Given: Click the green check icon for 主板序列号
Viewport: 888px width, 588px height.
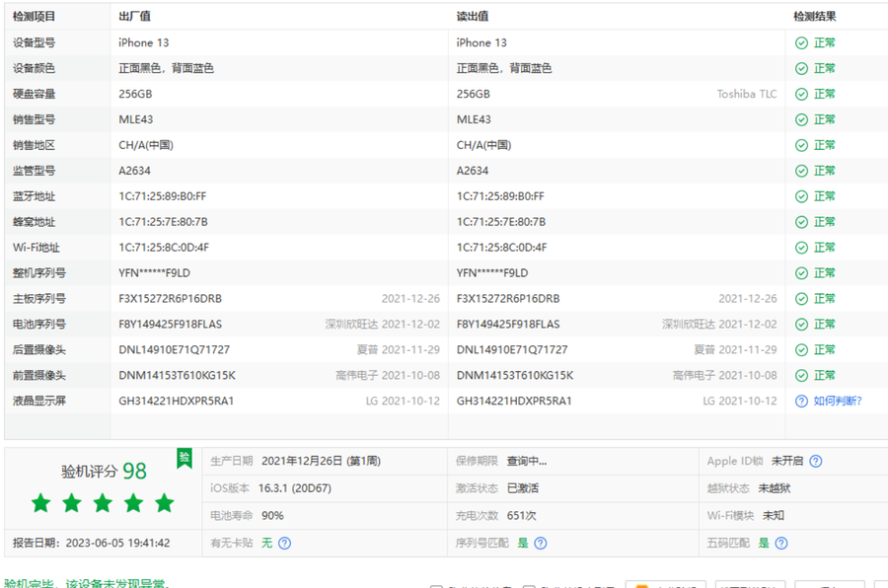Looking at the screenshot, I should [x=801, y=299].
